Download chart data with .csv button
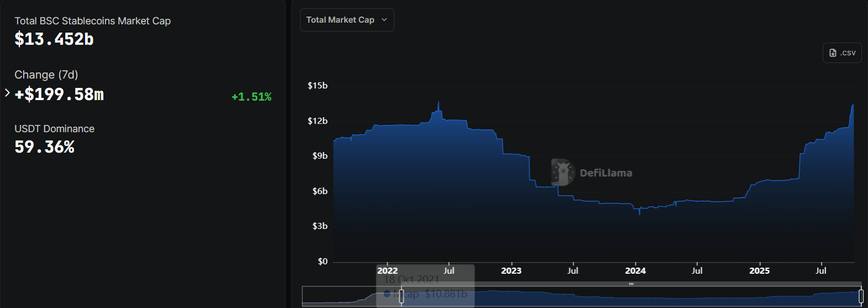868x308 pixels. click(x=842, y=53)
